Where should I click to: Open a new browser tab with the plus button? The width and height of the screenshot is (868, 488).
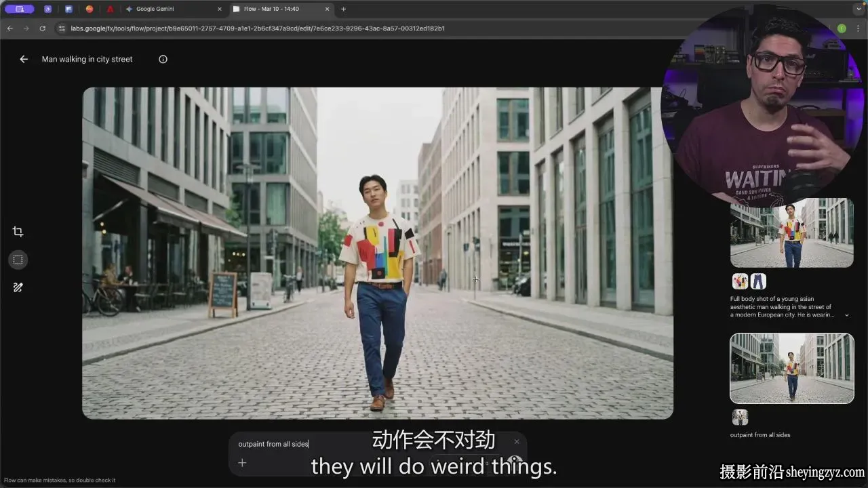343,9
